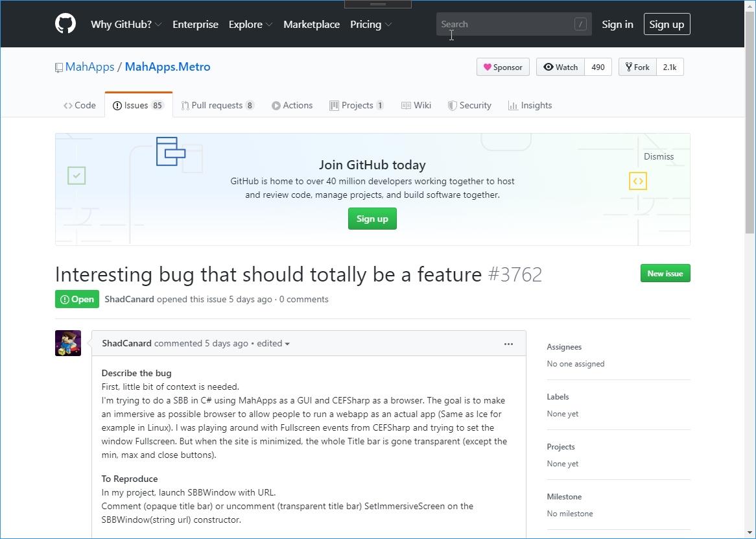The height and width of the screenshot is (539, 756).
Task: Select the Labels sidebar heading
Action: click(558, 397)
